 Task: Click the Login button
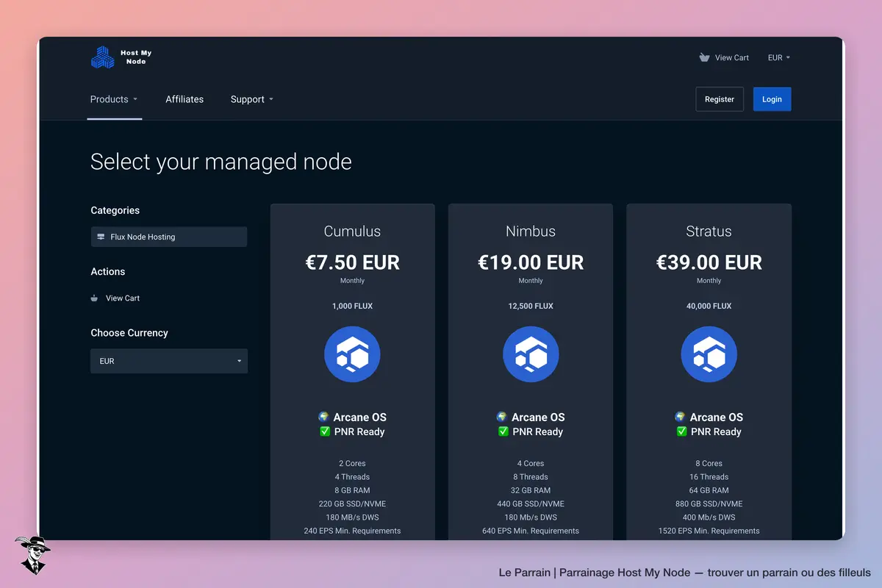[x=772, y=99]
